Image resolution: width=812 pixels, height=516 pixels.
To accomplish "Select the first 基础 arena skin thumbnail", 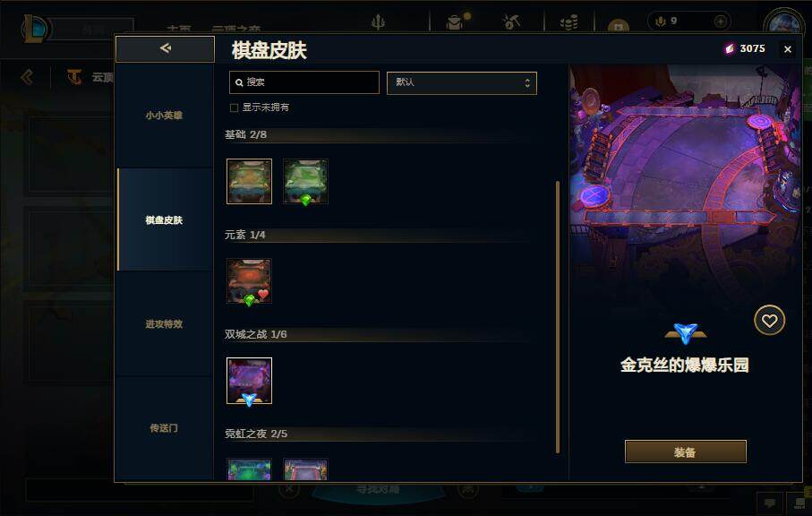I will 249,181.
